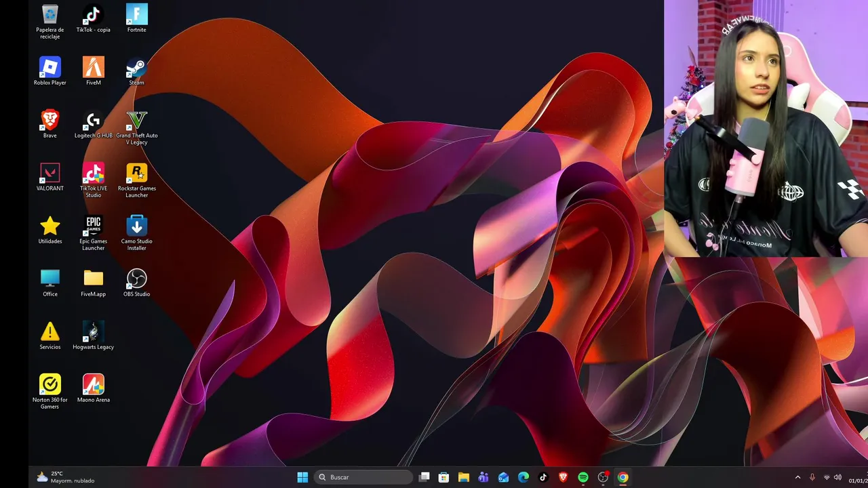Expand the hidden system tray icons chevron
Viewport: 868px width, 488px height.
[797, 477]
